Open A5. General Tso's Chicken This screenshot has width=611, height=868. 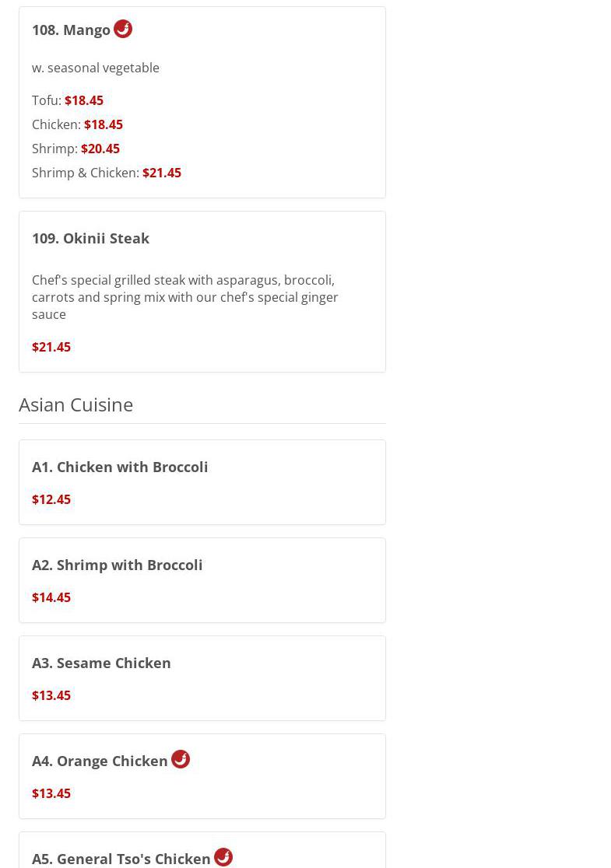coord(121,859)
